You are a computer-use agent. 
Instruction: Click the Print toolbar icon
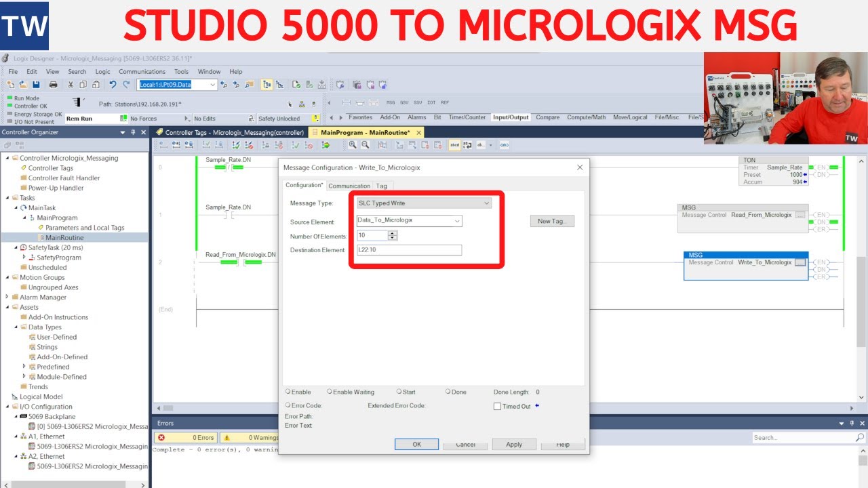tap(53, 85)
